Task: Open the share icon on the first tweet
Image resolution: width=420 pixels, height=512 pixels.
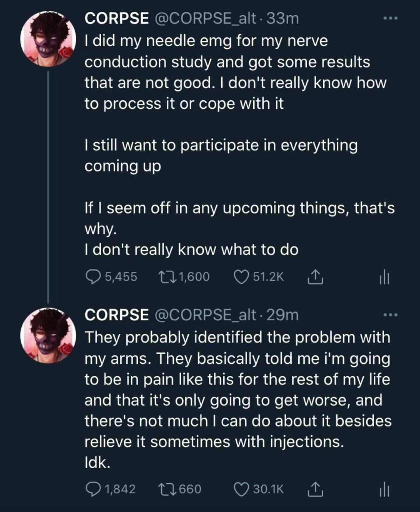Action: [x=316, y=277]
